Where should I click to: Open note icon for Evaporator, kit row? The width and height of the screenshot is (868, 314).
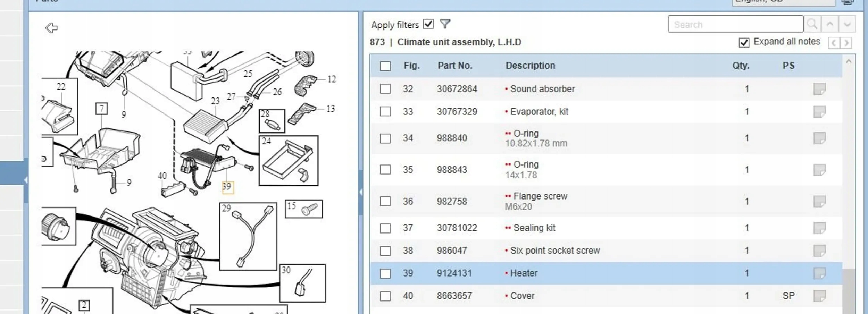819,112
